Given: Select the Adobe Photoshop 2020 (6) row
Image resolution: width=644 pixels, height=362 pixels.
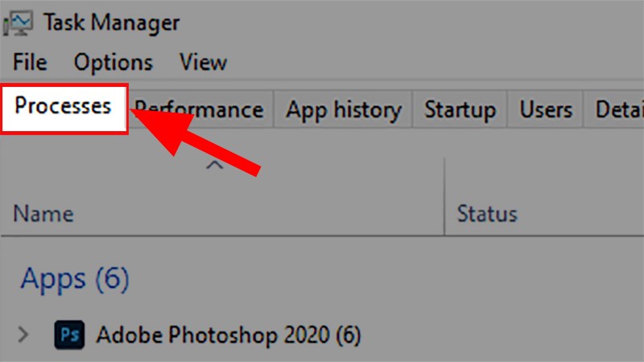Looking at the screenshot, I should click(229, 333).
